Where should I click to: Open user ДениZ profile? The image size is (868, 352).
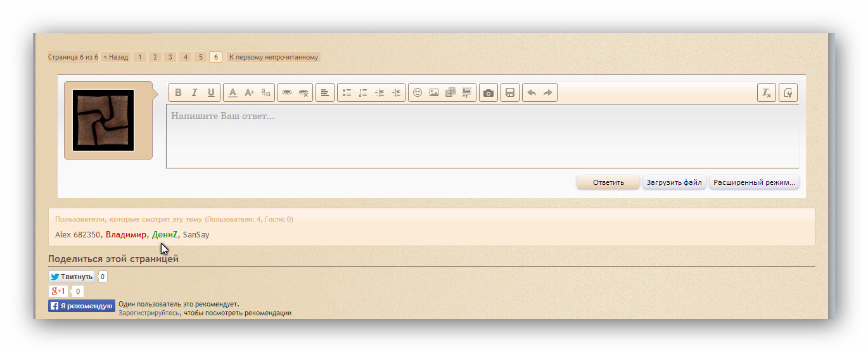[x=165, y=235]
